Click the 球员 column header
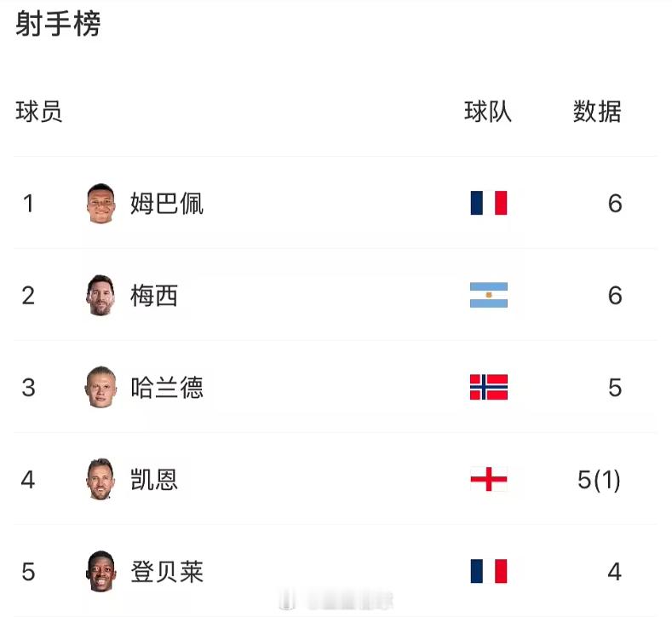 click(x=39, y=112)
